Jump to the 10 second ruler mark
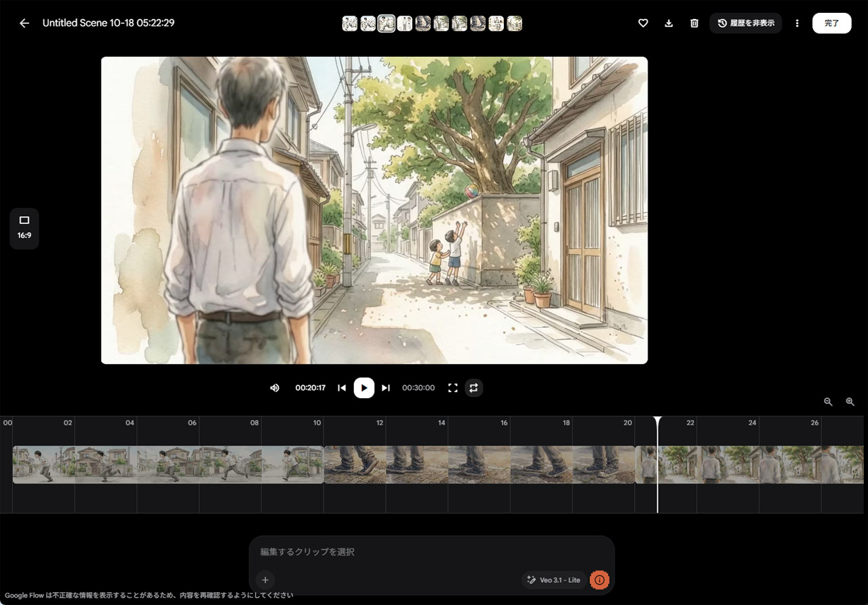Image resolution: width=868 pixels, height=605 pixels. click(x=317, y=423)
